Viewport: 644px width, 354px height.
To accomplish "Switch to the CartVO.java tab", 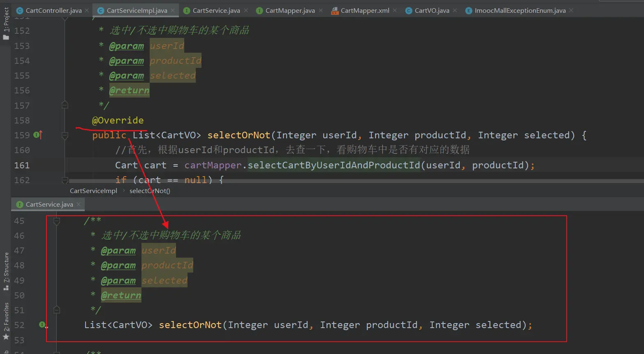I will (431, 10).
